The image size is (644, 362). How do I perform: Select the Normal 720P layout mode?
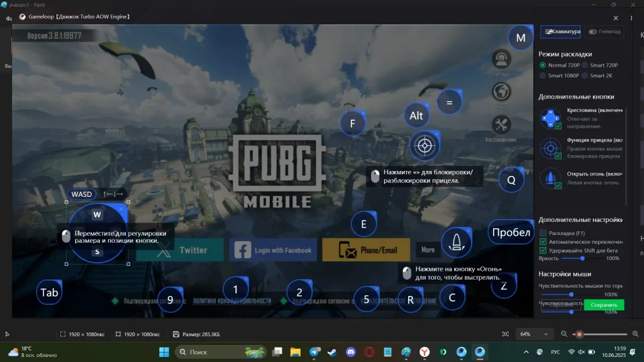543,65
